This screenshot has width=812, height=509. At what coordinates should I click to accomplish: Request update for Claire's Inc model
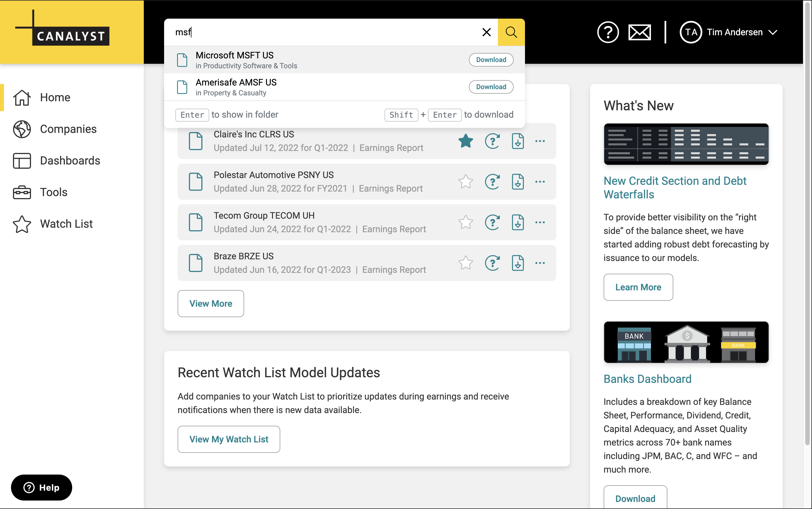[492, 141]
